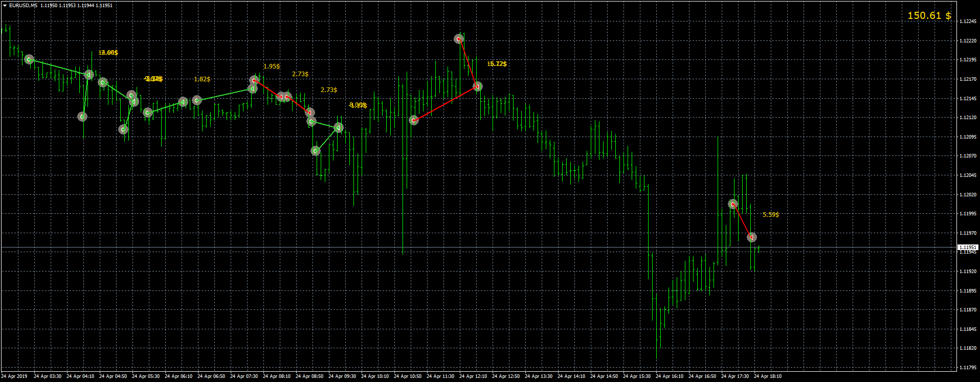The height and width of the screenshot is (382, 980).
Task: Click price scale label 1.11795
Action: click(968, 368)
